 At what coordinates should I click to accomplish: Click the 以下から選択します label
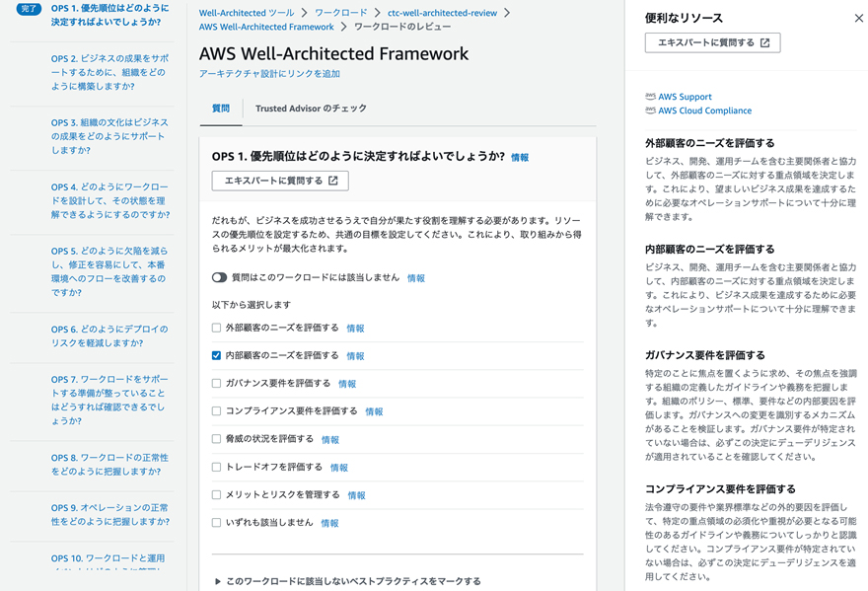(x=252, y=305)
